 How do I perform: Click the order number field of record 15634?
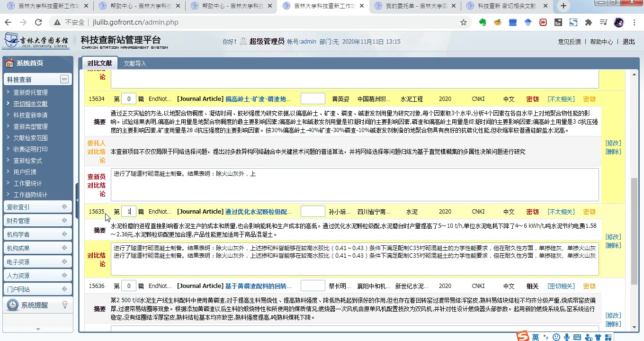pyautogui.click(x=129, y=99)
